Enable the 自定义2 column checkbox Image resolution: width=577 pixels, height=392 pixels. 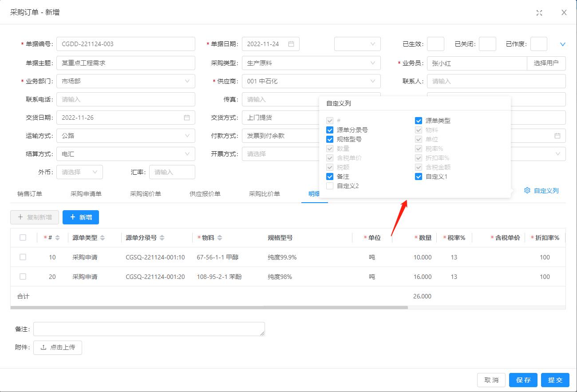coord(329,186)
